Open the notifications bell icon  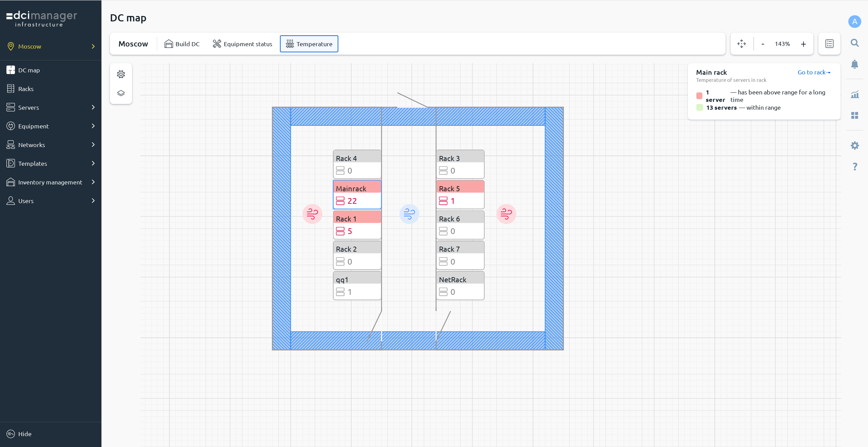point(854,64)
